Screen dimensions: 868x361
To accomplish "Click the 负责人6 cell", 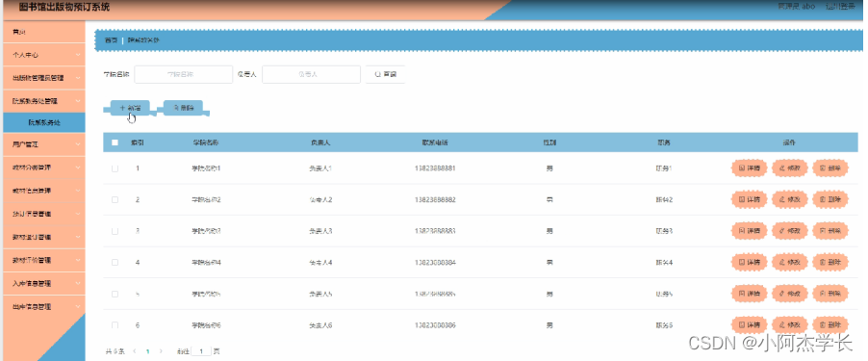I will click(x=320, y=325).
